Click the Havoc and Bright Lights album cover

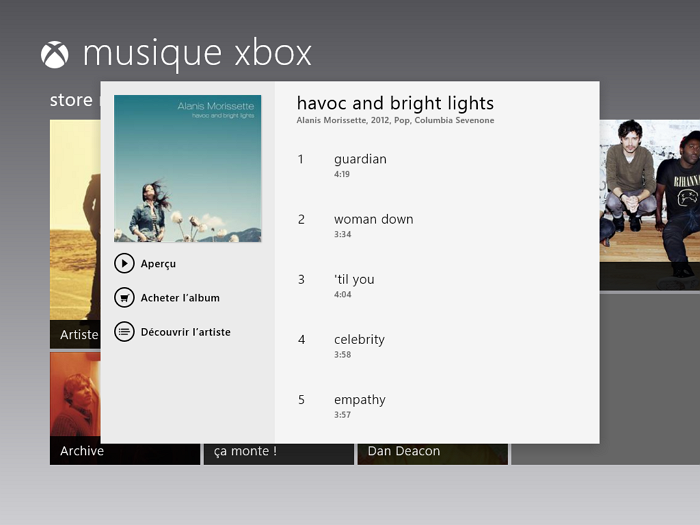(187, 168)
